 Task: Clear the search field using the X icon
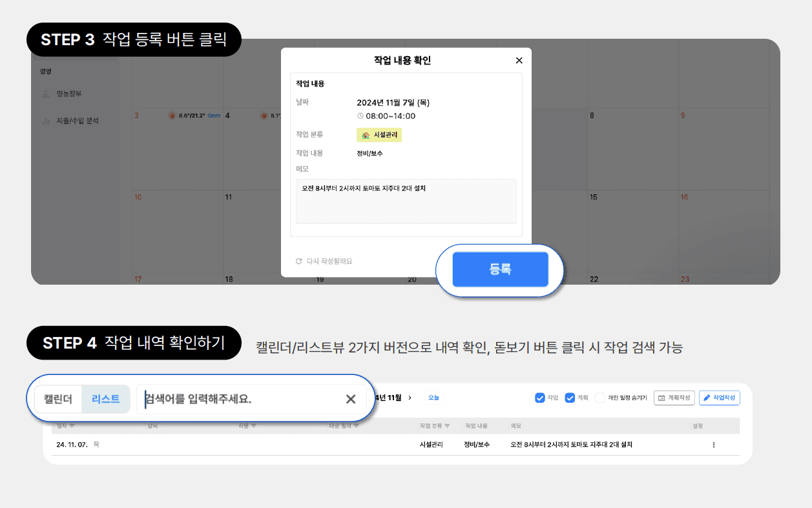[351, 399]
